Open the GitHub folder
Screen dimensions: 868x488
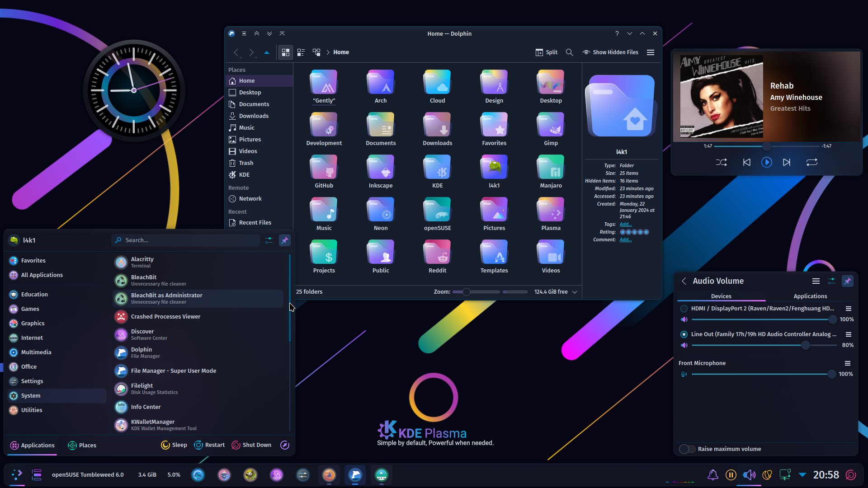[324, 172]
